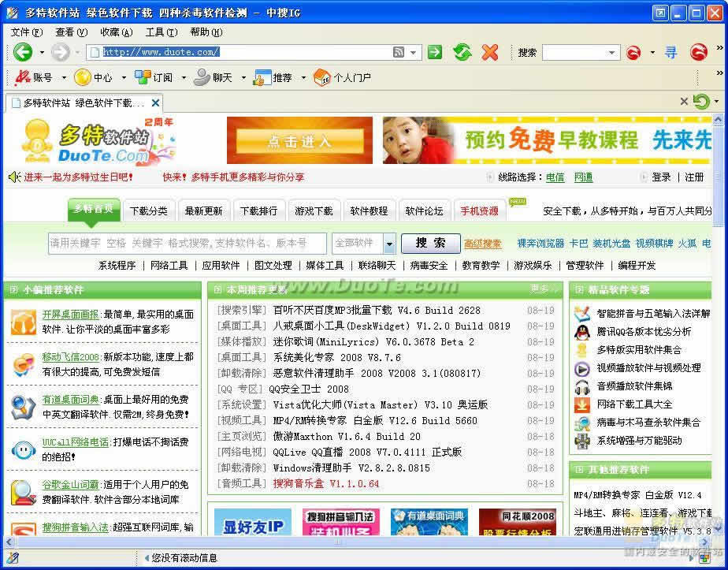The image size is (728, 570).
Task: Open the 病毒安全 category link
Action: [x=429, y=265]
